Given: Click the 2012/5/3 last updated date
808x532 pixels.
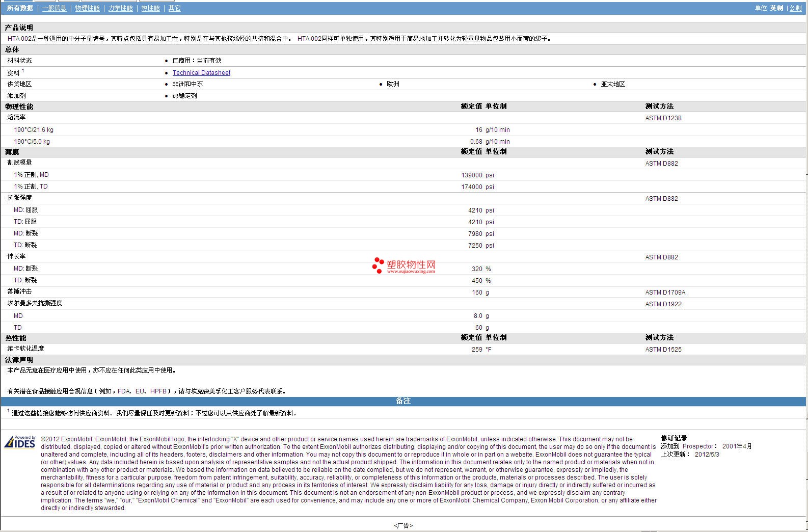Looking at the screenshot, I should [707, 455].
